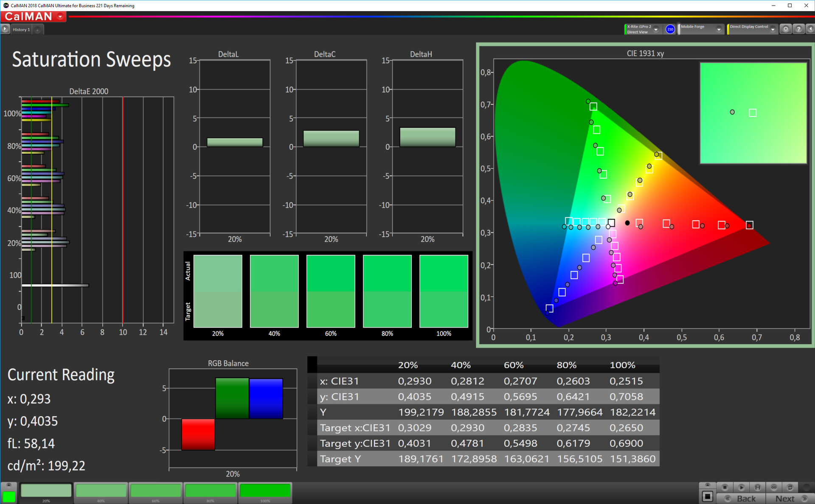
Task: Toggle the history play arrow at left
Action: pos(5,29)
